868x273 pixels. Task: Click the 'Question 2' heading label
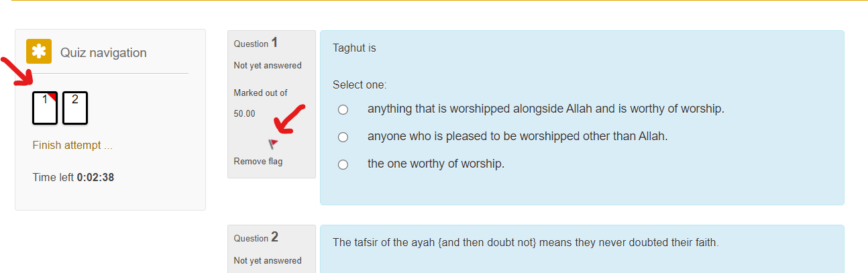pyautogui.click(x=256, y=238)
